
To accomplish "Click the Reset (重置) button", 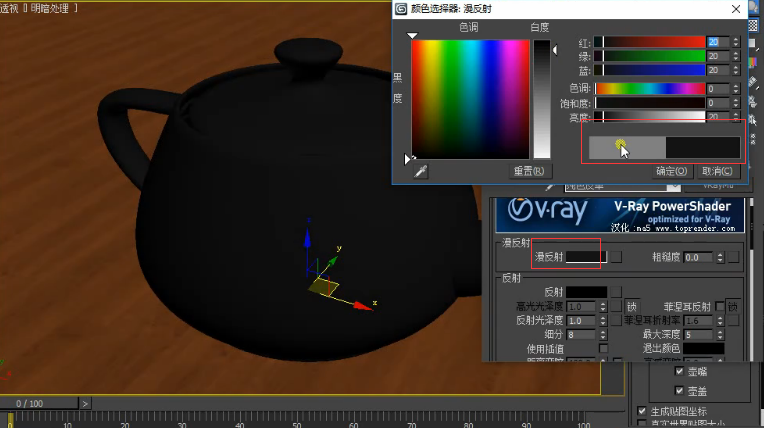I will (529, 171).
